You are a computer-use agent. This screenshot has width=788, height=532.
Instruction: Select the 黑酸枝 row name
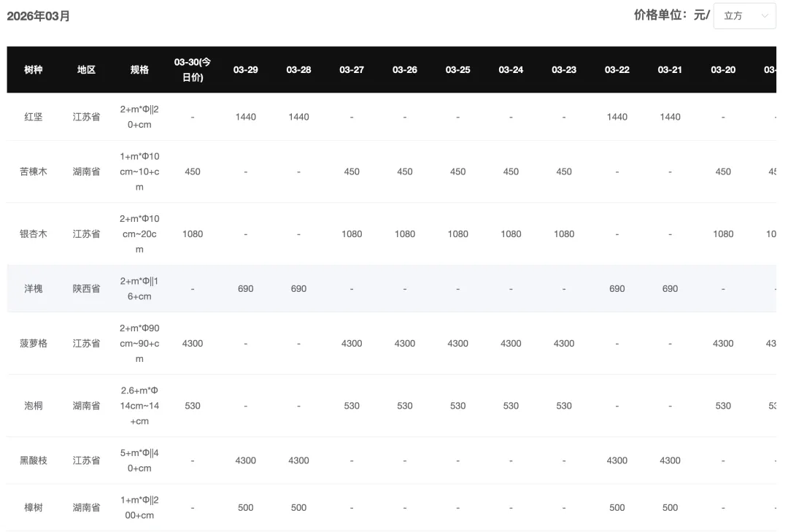[34, 460]
